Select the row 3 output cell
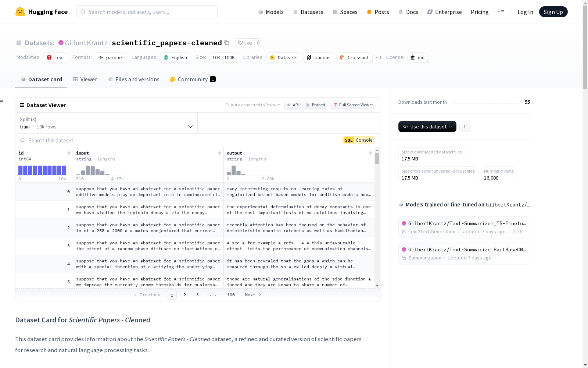The image size is (588, 368). 299,246
